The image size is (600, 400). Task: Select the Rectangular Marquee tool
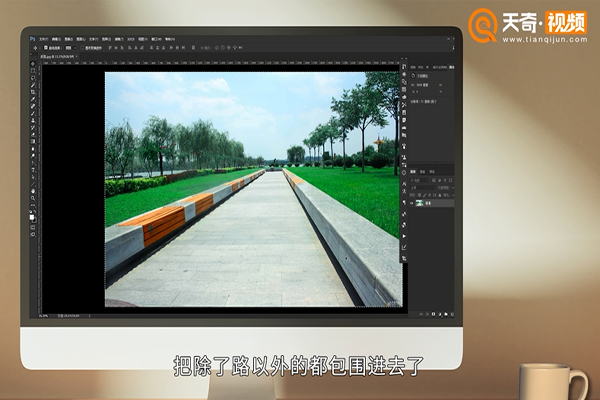pyautogui.click(x=33, y=71)
